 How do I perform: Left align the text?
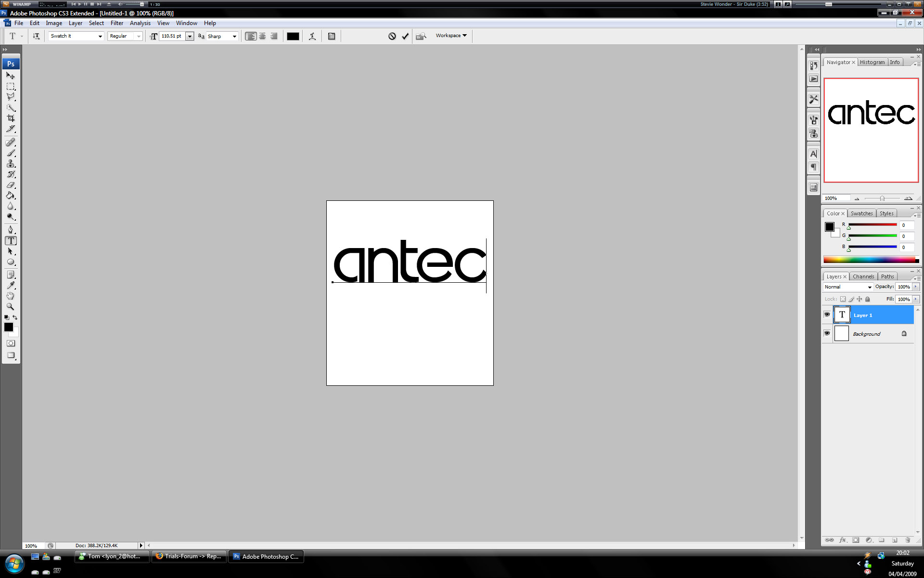pyautogui.click(x=251, y=36)
